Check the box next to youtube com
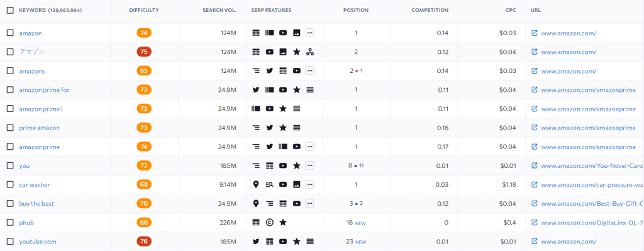 (10, 242)
